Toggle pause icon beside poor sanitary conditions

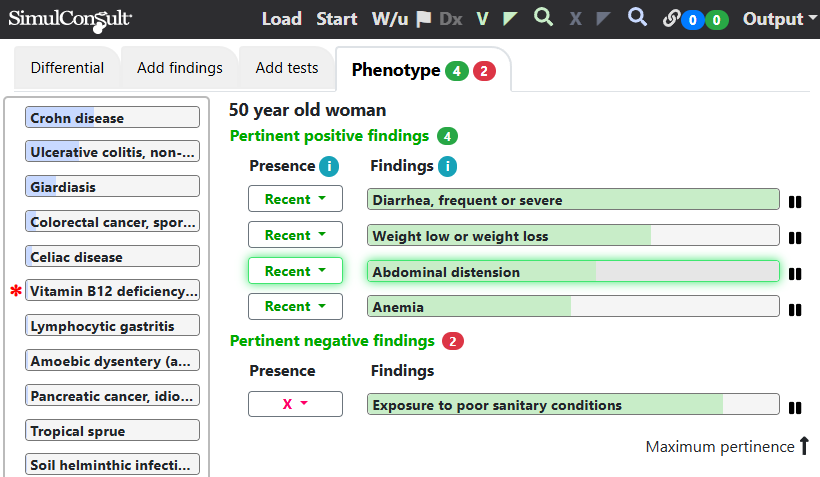coord(795,407)
